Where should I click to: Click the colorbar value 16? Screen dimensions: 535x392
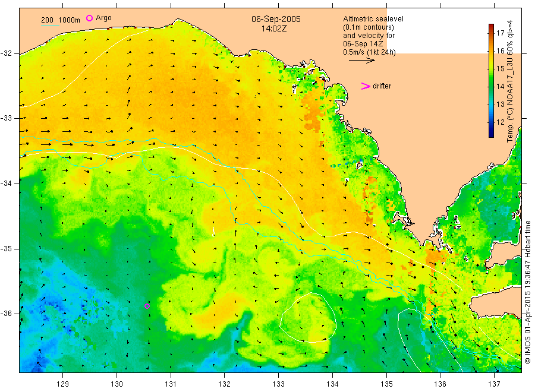click(500, 51)
